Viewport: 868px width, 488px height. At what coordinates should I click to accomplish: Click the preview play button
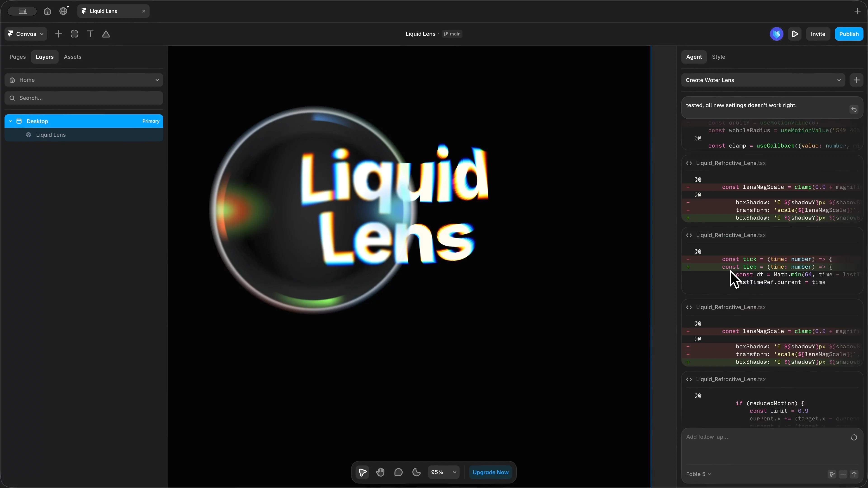[x=795, y=34]
